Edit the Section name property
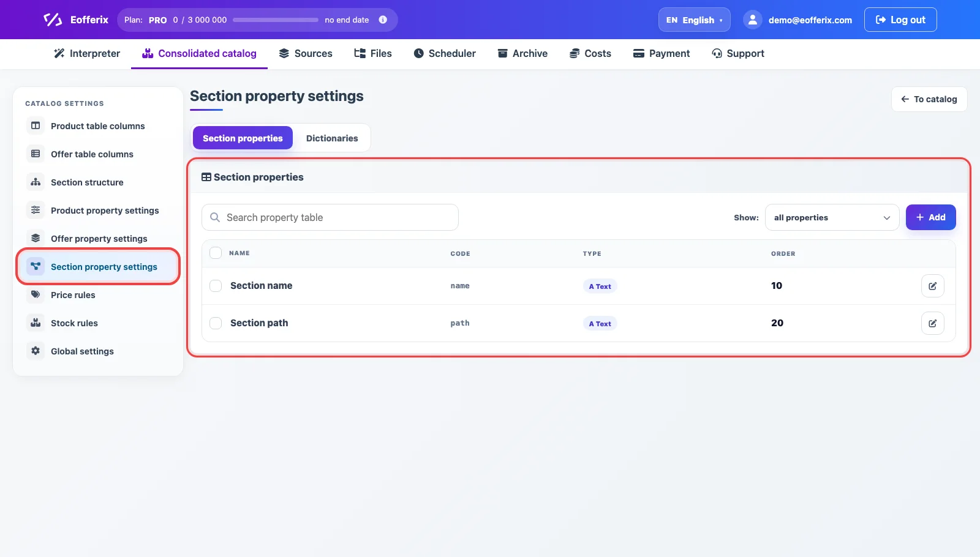980x557 pixels. (932, 286)
